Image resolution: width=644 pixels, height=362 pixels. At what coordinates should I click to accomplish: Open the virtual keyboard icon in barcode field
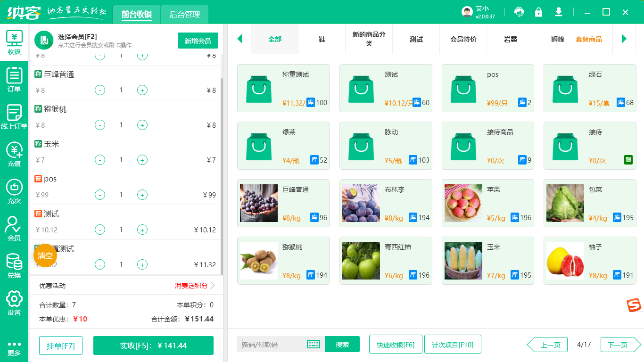click(314, 345)
